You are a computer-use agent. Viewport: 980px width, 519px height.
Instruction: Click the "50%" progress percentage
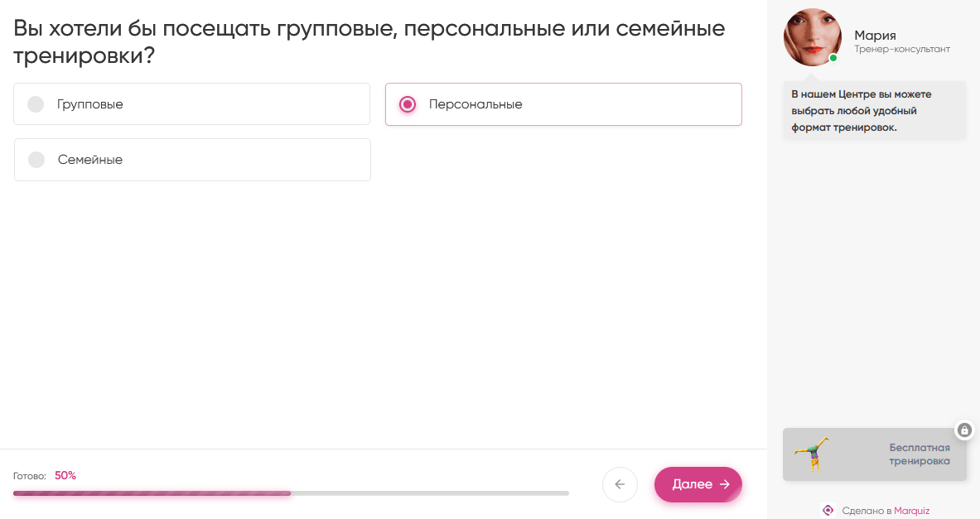(x=65, y=475)
